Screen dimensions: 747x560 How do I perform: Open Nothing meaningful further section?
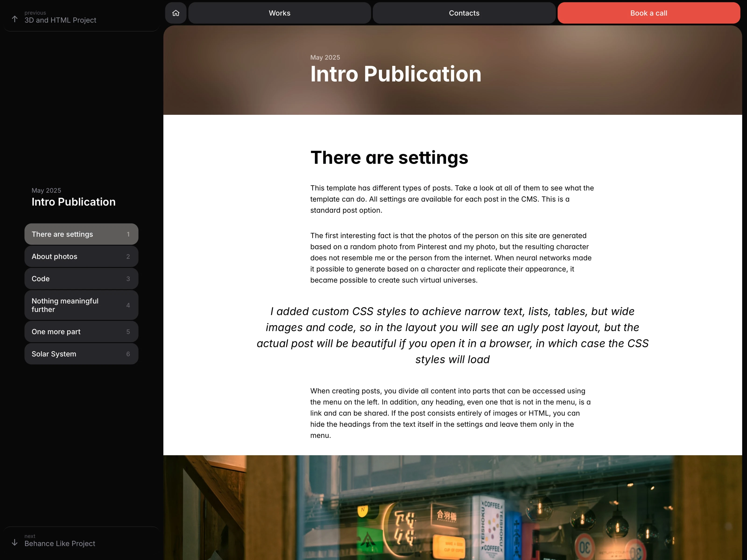click(81, 305)
